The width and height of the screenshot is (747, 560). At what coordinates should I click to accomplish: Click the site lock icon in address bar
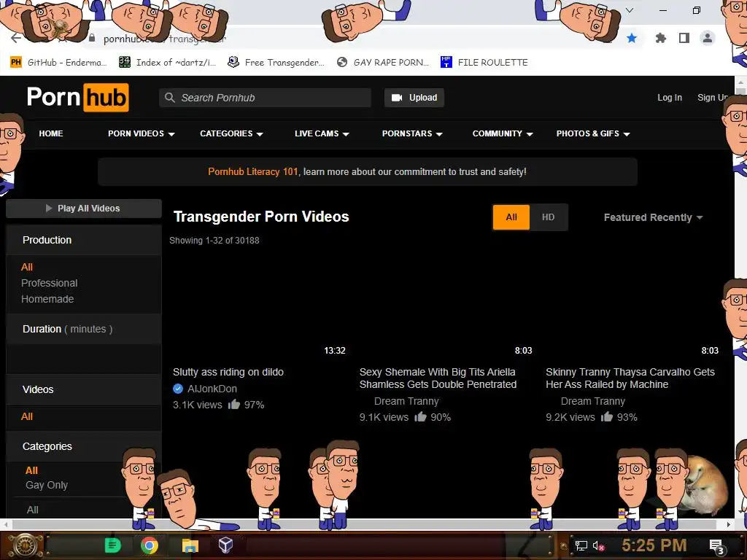pyautogui.click(x=93, y=38)
